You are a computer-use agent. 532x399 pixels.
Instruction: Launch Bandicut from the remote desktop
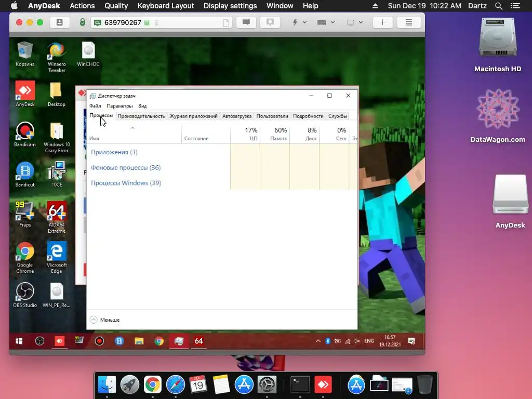pyautogui.click(x=25, y=175)
